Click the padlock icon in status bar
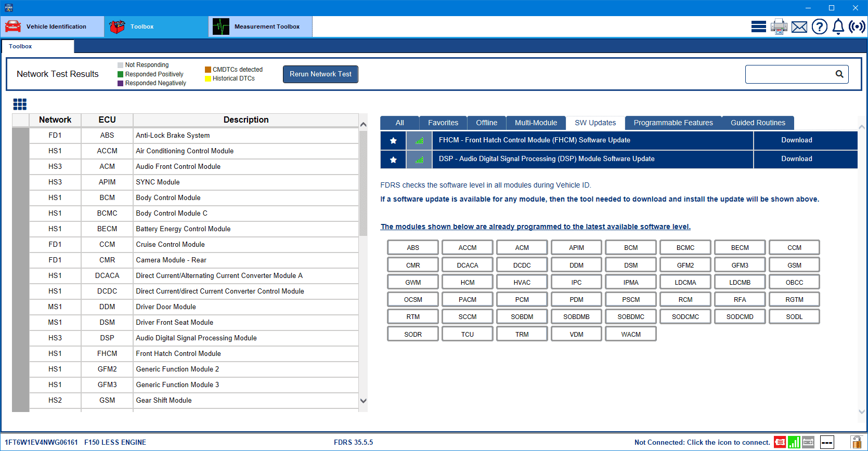Screen dimensions: 868x451 coord(856,442)
